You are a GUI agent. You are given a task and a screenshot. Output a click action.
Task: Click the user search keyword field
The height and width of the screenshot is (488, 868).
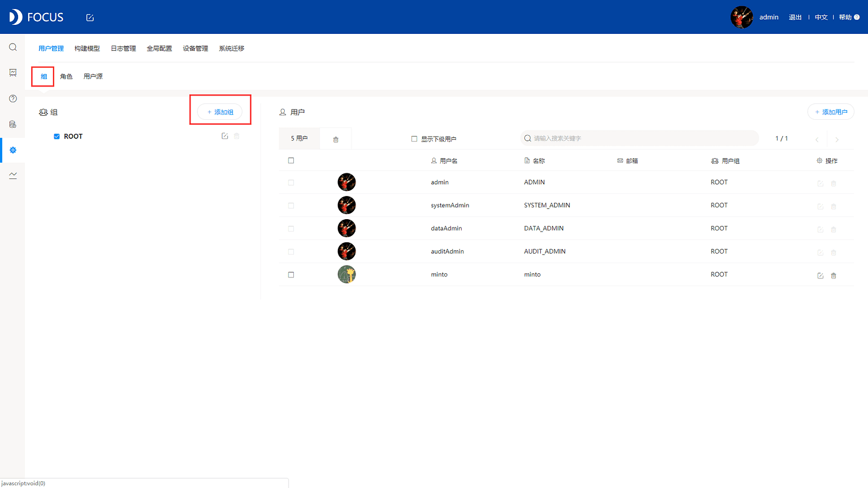(x=639, y=138)
